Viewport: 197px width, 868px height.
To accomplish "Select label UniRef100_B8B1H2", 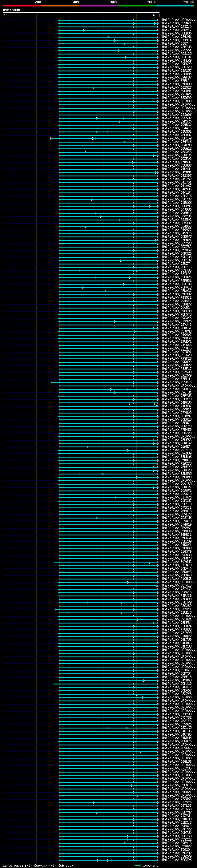I will point(177,260).
